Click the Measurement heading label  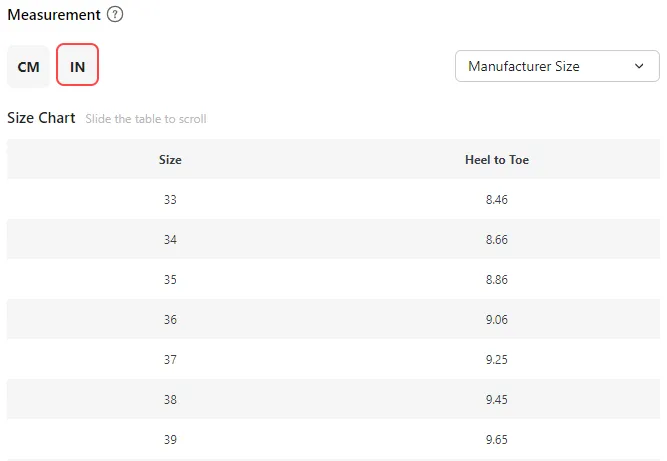coord(54,15)
